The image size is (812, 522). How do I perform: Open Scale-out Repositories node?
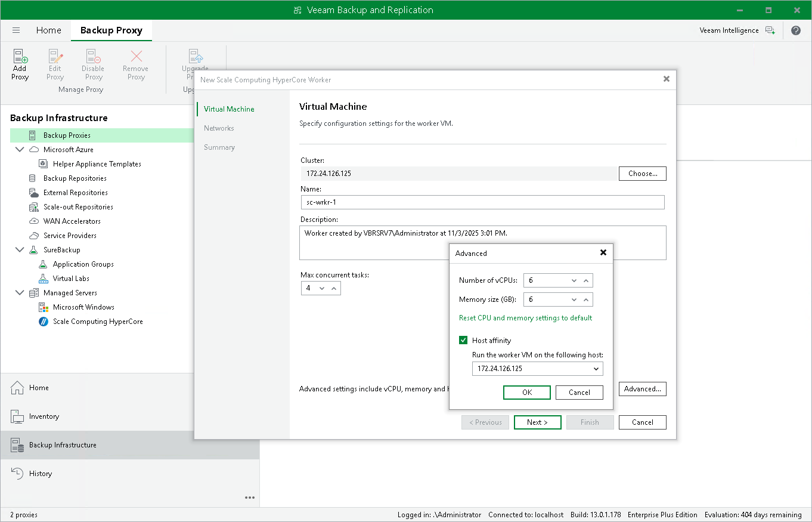(x=78, y=207)
